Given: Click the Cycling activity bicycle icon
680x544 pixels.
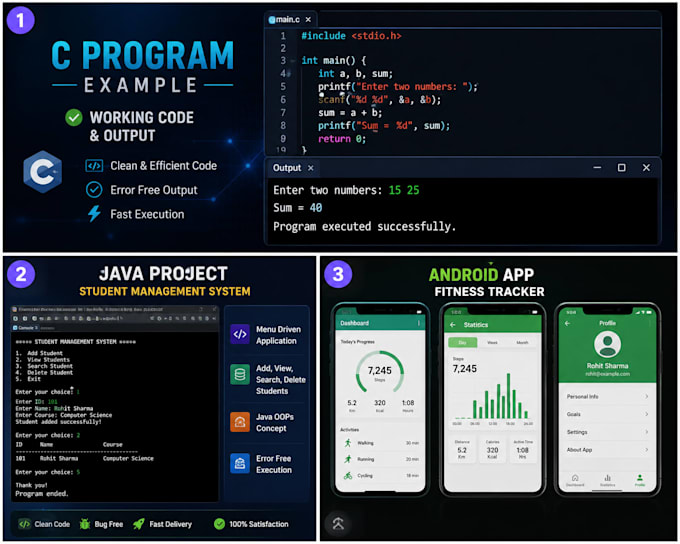Looking at the screenshot, I should [348, 475].
